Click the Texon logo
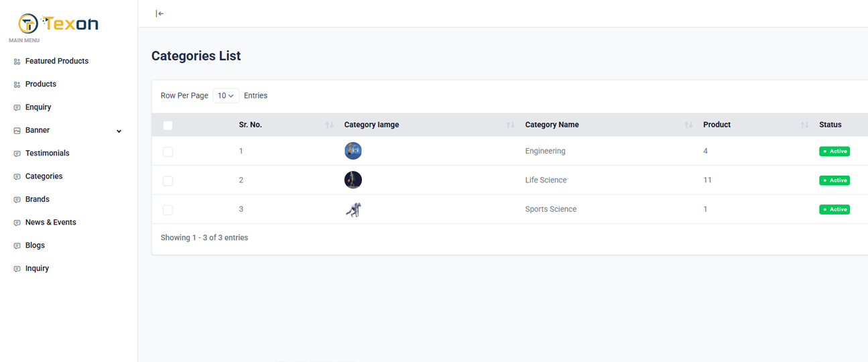The height and width of the screenshot is (362, 868). pos(58,23)
